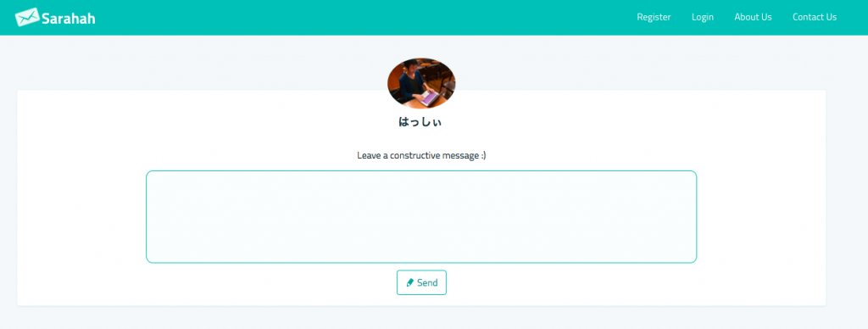
Task: Click the Sarahah brand name text
Action: pyautogui.click(x=68, y=19)
